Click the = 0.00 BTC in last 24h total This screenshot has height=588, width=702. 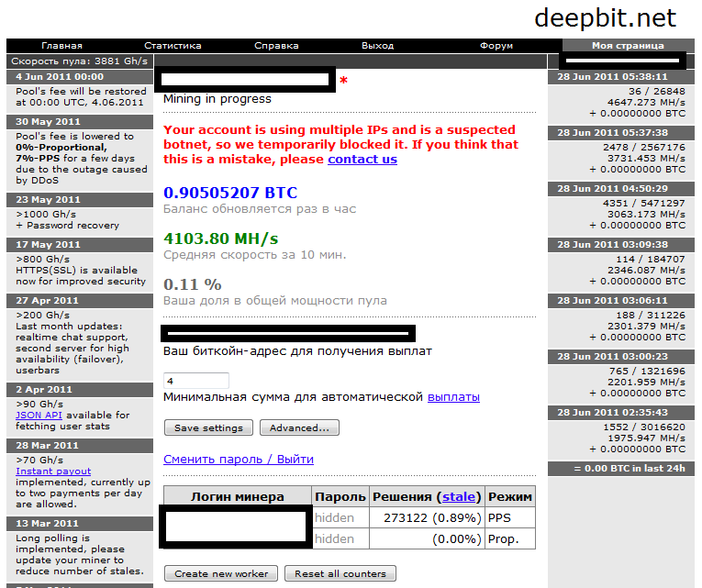tap(621, 469)
